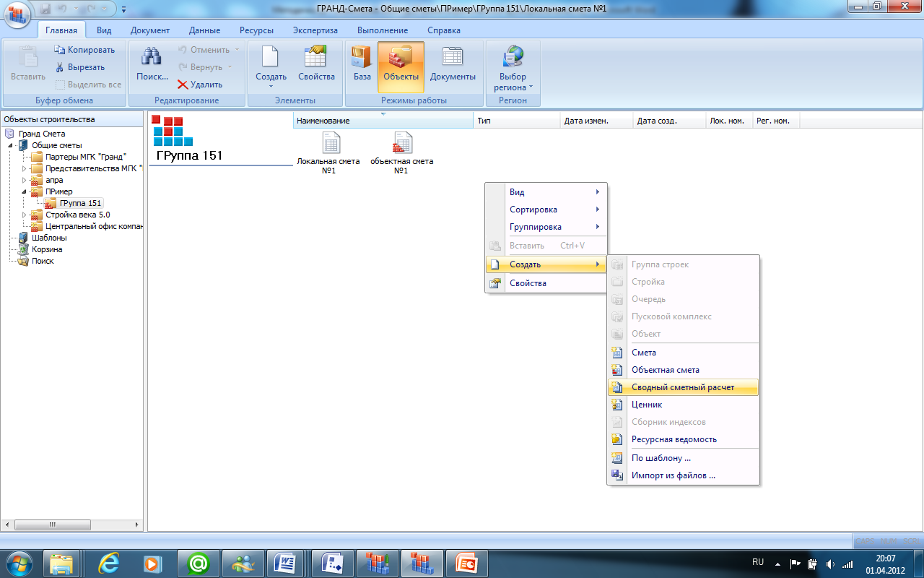Open Сортировка submenu in context menu
Image resolution: width=924 pixels, height=578 pixels.
tap(546, 210)
